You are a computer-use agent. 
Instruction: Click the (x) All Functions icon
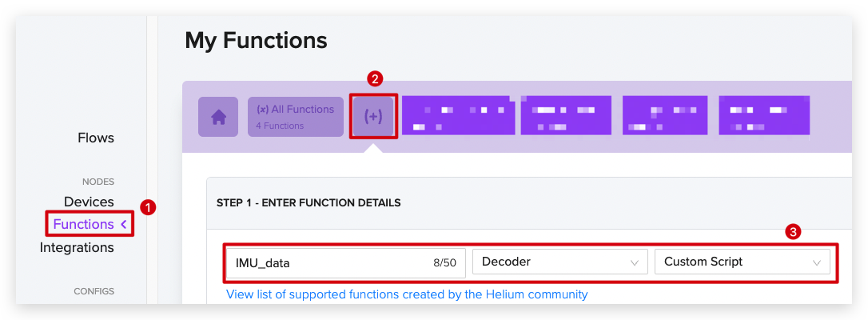(x=262, y=110)
